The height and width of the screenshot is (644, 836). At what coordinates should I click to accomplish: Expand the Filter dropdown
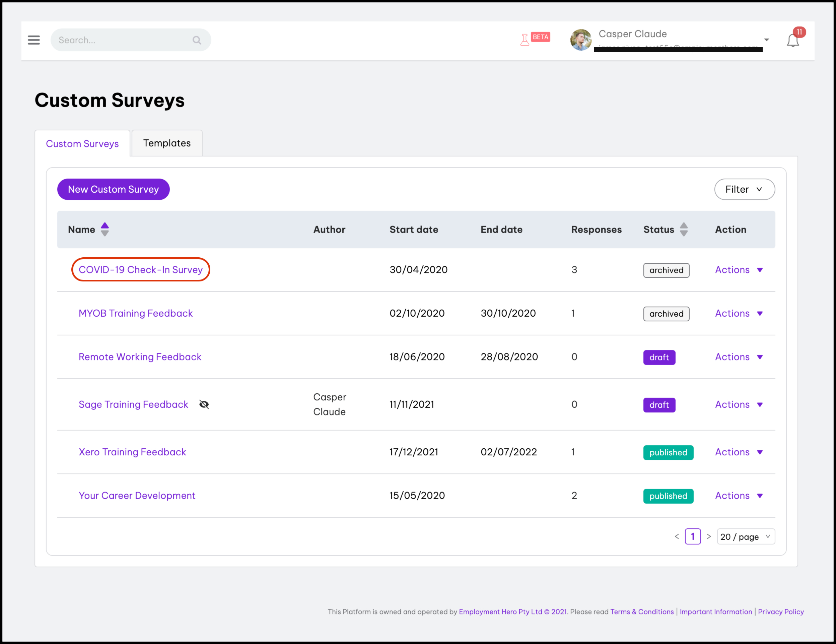[x=744, y=189]
